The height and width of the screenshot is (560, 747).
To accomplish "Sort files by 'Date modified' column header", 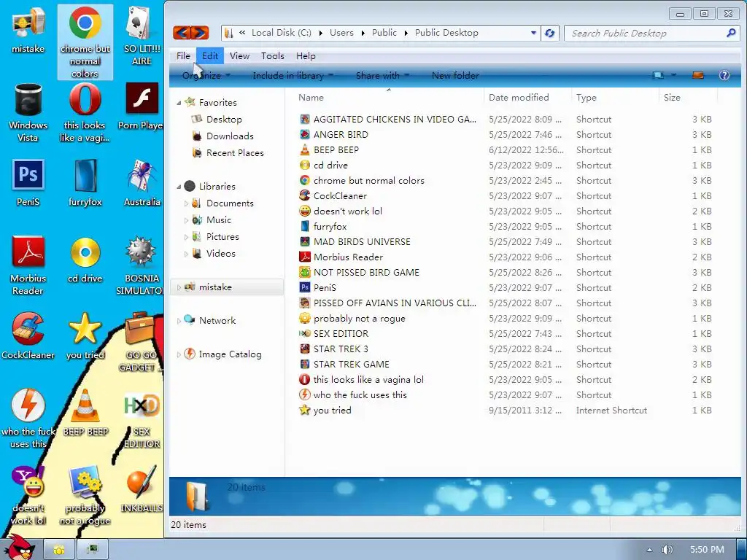I will pos(527,98).
